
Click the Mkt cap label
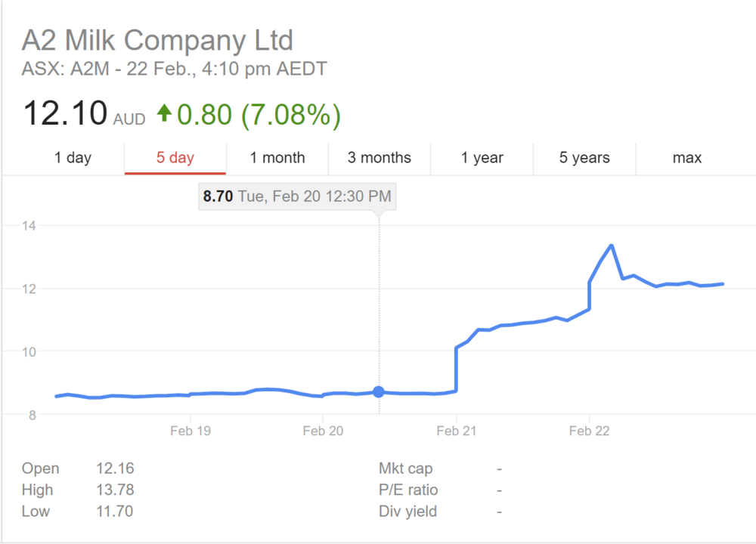point(405,468)
